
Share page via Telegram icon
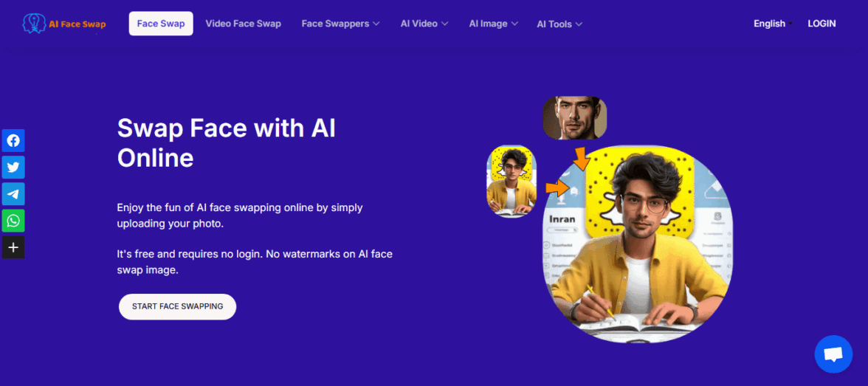click(13, 194)
